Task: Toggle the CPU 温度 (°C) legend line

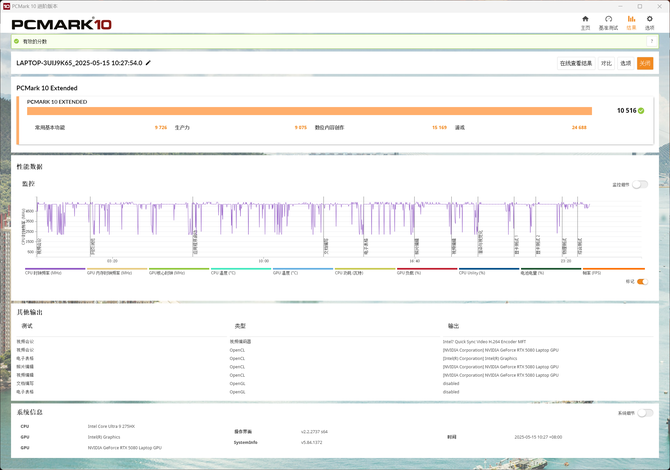Action: pyautogui.click(x=241, y=271)
